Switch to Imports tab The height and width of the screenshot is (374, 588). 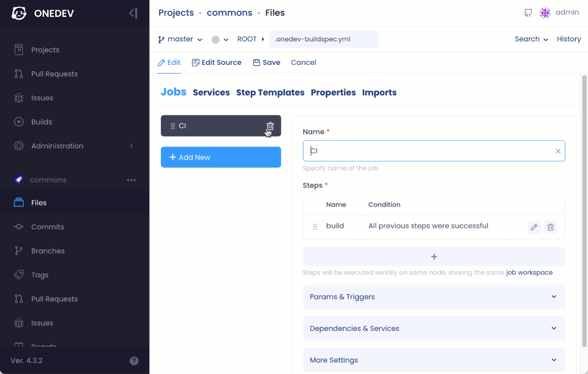(379, 93)
